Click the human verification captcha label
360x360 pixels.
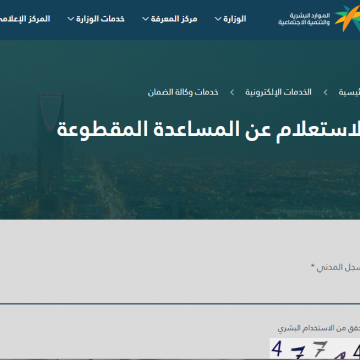click(319, 328)
